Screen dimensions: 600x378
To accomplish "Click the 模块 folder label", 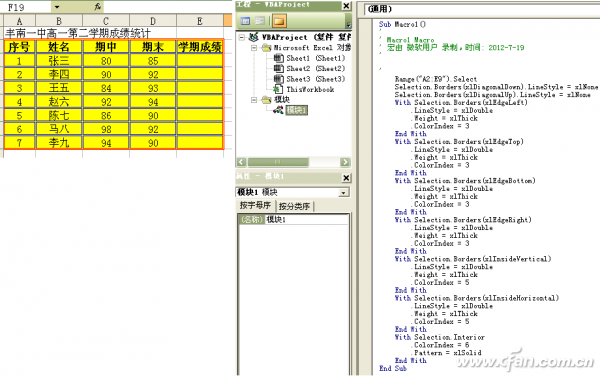I will click(x=282, y=99).
